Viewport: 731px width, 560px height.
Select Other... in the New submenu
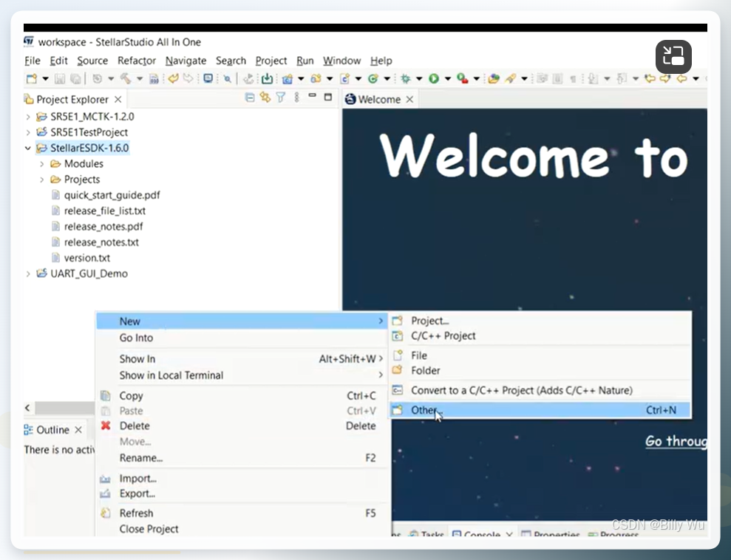(540, 410)
